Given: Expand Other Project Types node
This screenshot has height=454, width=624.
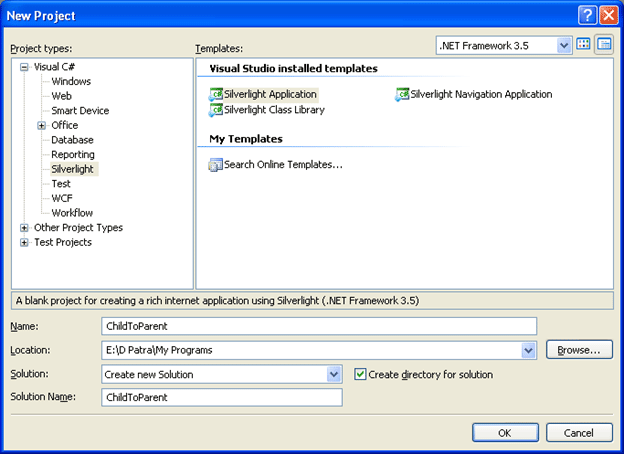Looking at the screenshot, I should tap(24, 228).
